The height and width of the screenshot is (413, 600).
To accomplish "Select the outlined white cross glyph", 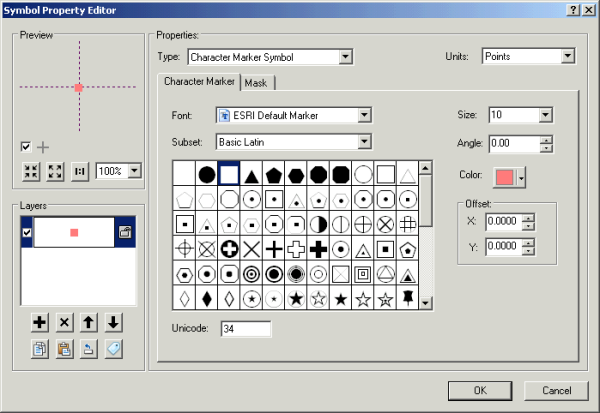I will (x=296, y=250).
